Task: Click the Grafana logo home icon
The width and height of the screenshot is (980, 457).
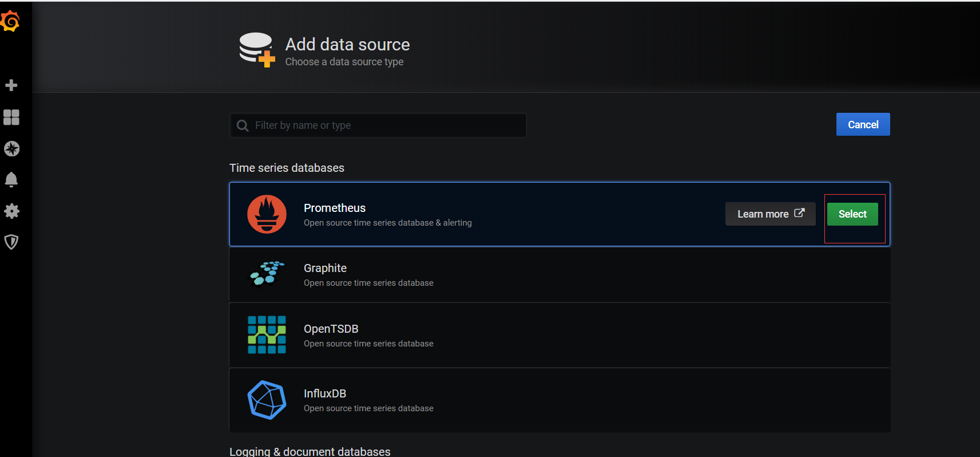Action: [10, 21]
